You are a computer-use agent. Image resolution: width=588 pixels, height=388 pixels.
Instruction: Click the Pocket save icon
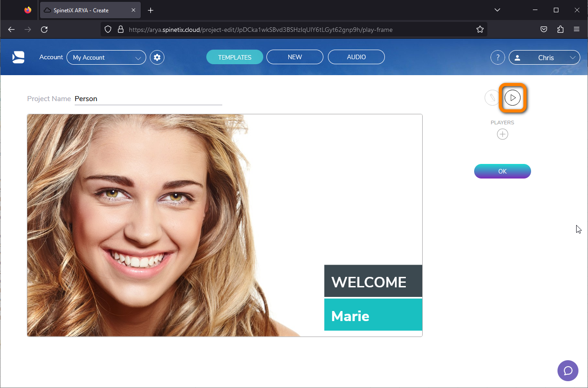point(543,29)
